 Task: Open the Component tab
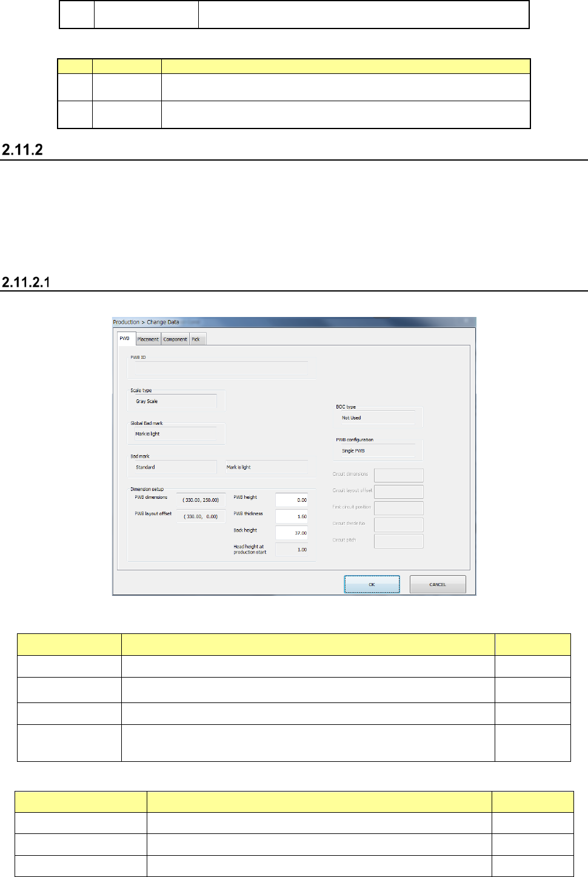coord(175,339)
